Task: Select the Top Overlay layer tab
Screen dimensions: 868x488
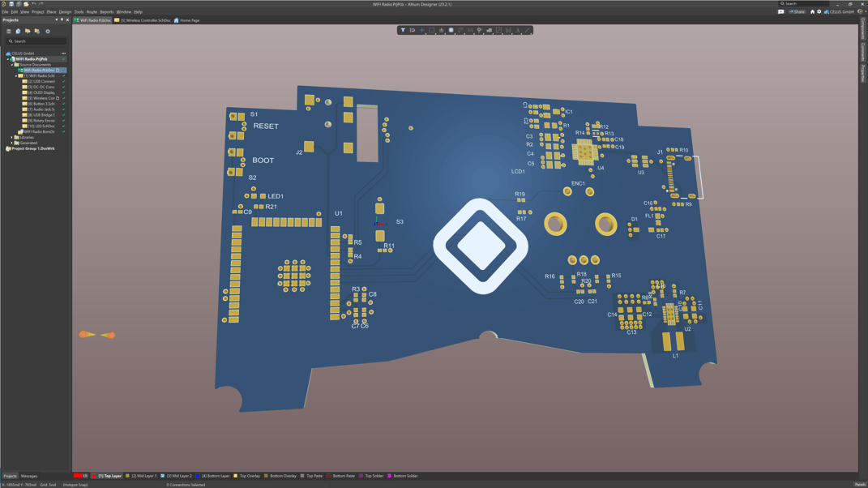Action: point(247,476)
